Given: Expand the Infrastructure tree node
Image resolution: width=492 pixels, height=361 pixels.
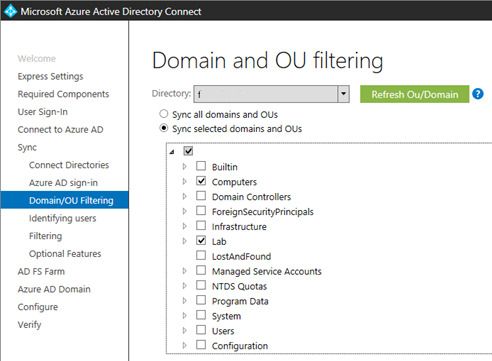Looking at the screenshot, I should click(x=184, y=226).
